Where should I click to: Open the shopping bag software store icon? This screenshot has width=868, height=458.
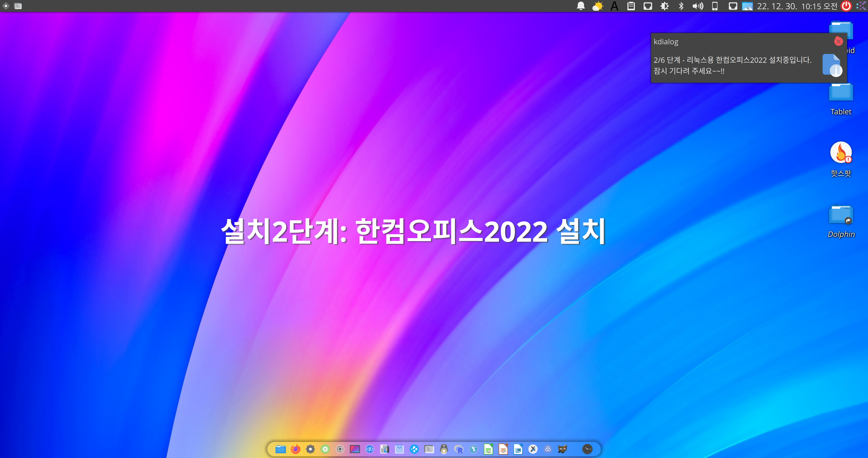pos(399,449)
